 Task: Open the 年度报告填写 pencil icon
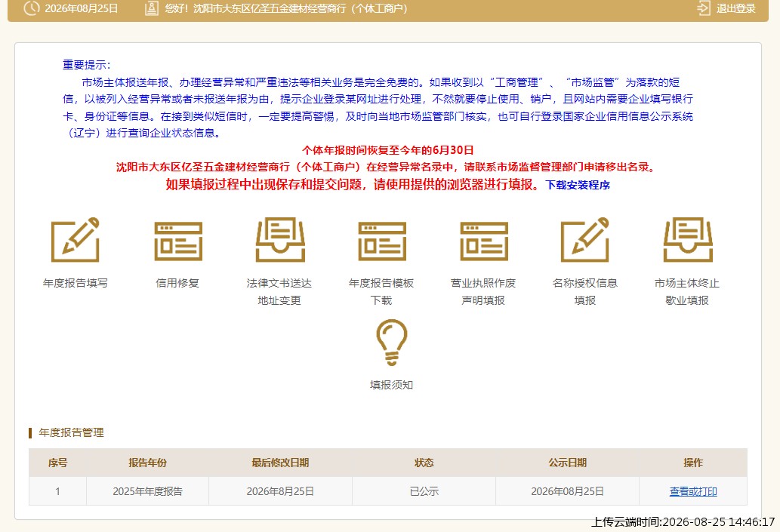click(76, 240)
